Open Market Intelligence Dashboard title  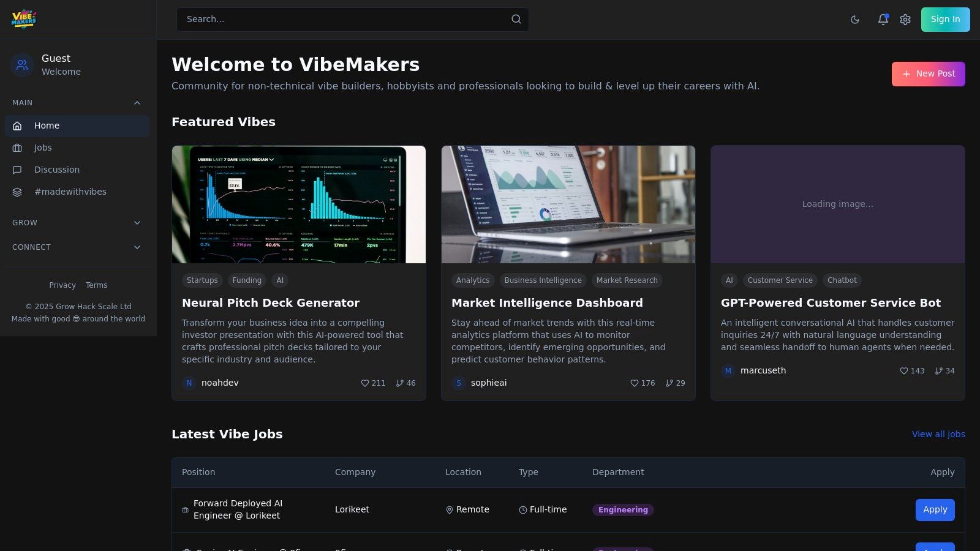(x=547, y=303)
